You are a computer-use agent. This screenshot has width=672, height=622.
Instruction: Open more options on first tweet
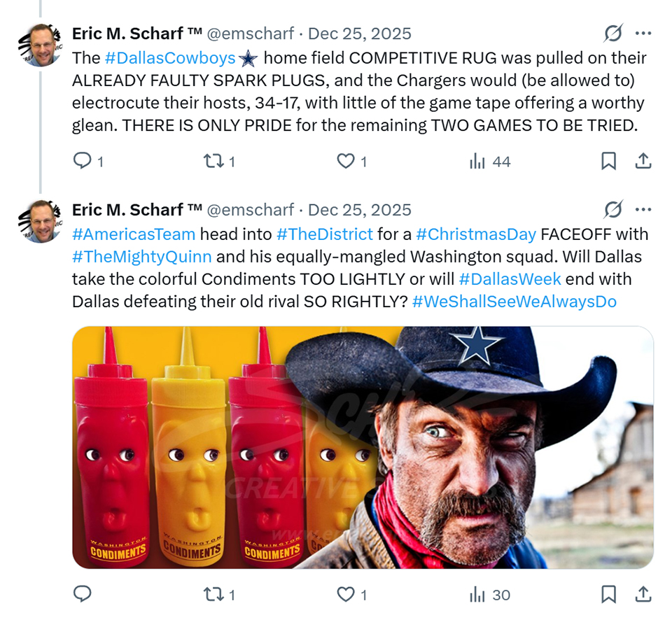coord(643,34)
